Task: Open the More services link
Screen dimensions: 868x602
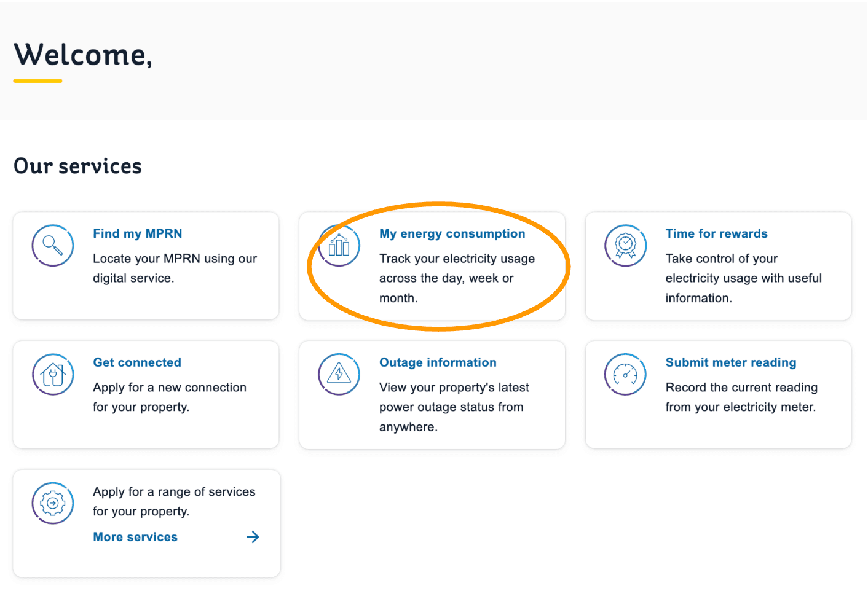Action: [x=135, y=537]
